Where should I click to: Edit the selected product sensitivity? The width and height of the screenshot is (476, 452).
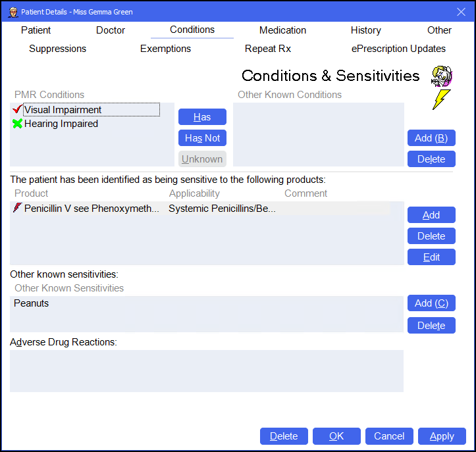pyautogui.click(x=431, y=257)
